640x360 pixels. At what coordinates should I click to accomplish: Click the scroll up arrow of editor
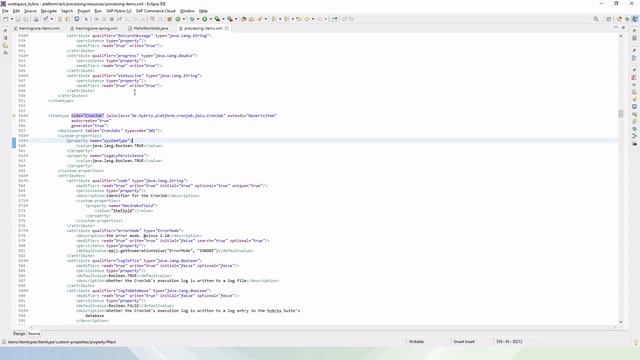click(620, 36)
